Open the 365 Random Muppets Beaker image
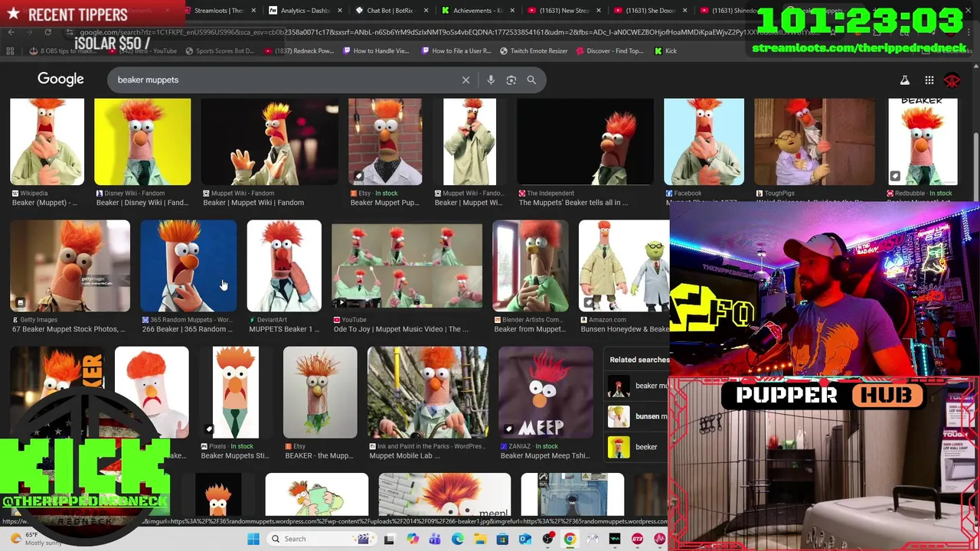This screenshot has height=551, width=980. [188, 266]
